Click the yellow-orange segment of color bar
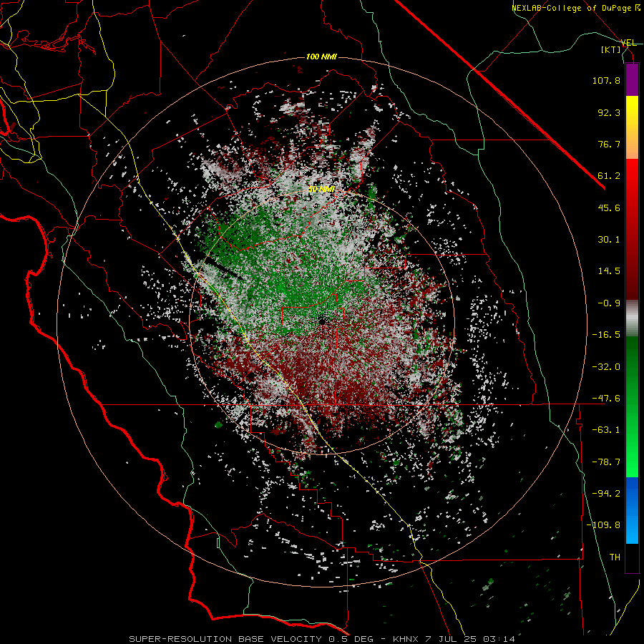The width and height of the screenshot is (644, 644). (x=632, y=127)
